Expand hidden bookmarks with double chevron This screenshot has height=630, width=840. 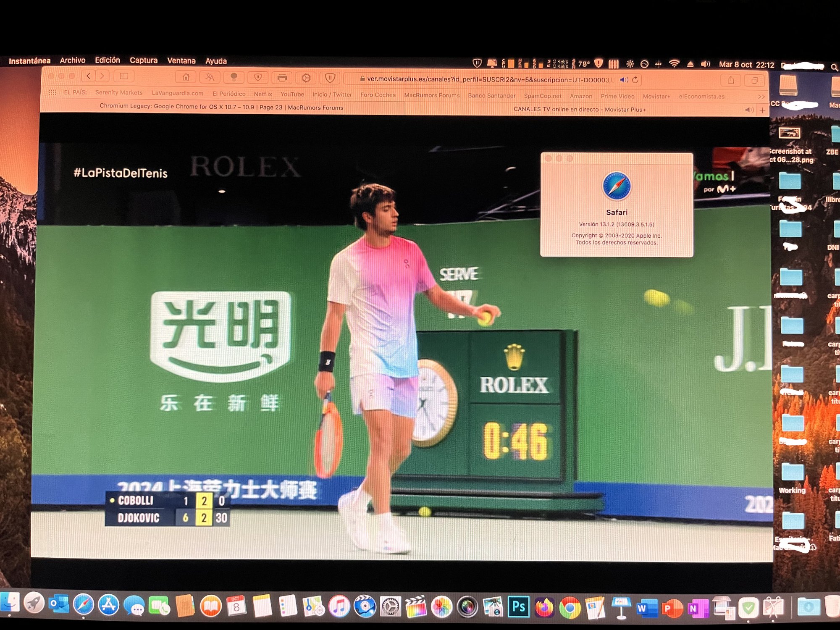click(x=761, y=97)
